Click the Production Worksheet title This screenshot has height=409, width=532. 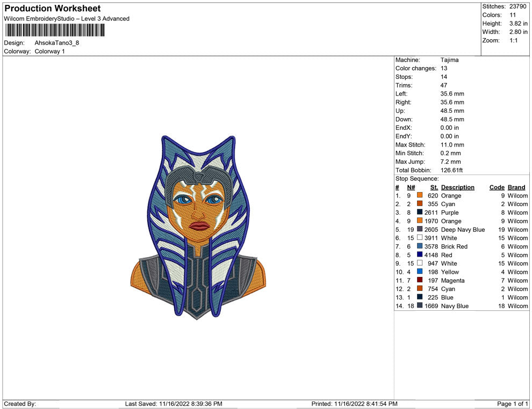53,9
